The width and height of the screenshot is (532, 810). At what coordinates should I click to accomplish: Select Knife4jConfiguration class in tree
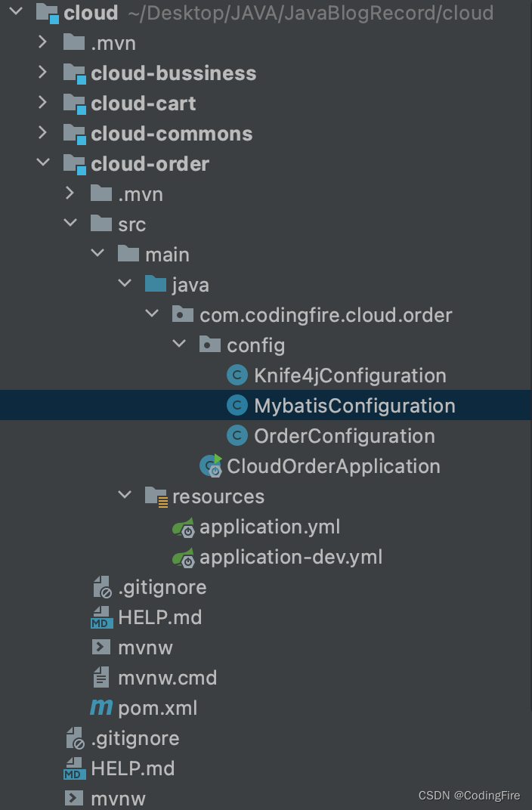pyautogui.click(x=350, y=376)
